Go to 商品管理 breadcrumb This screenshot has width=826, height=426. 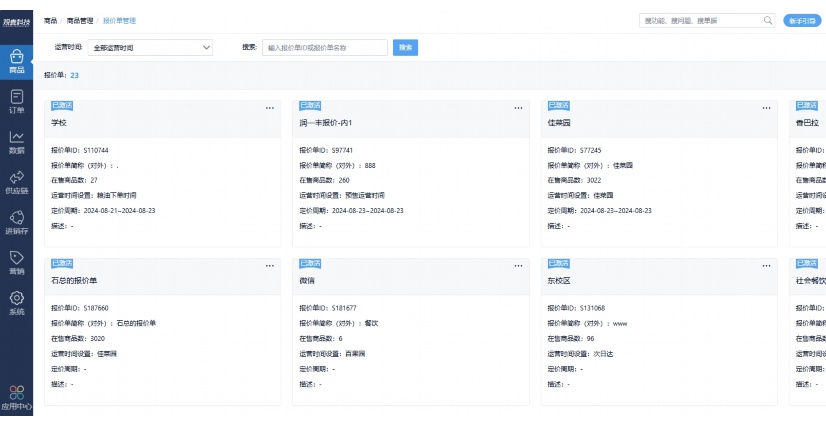[80, 21]
